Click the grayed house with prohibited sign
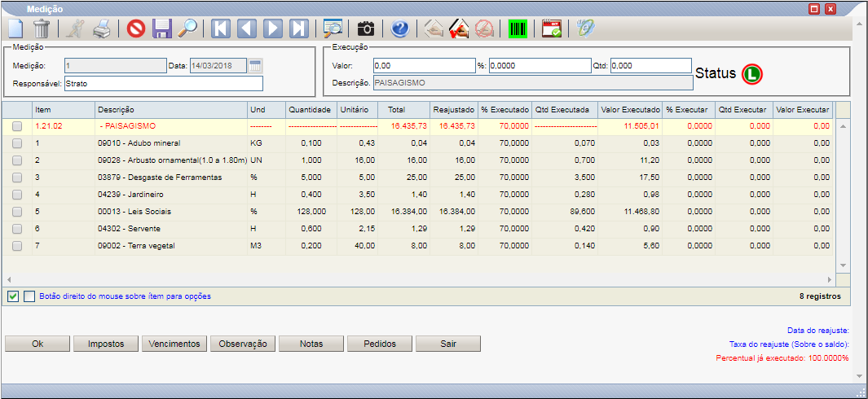The width and height of the screenshot is (868, 399). [484, 28]
